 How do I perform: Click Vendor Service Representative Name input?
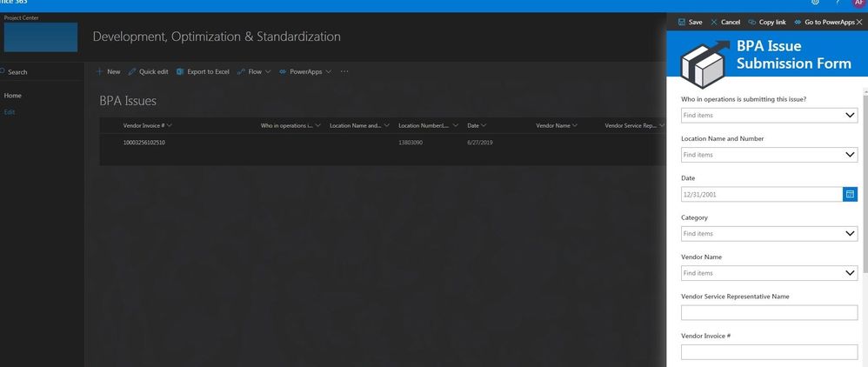[x=769, y=313]
